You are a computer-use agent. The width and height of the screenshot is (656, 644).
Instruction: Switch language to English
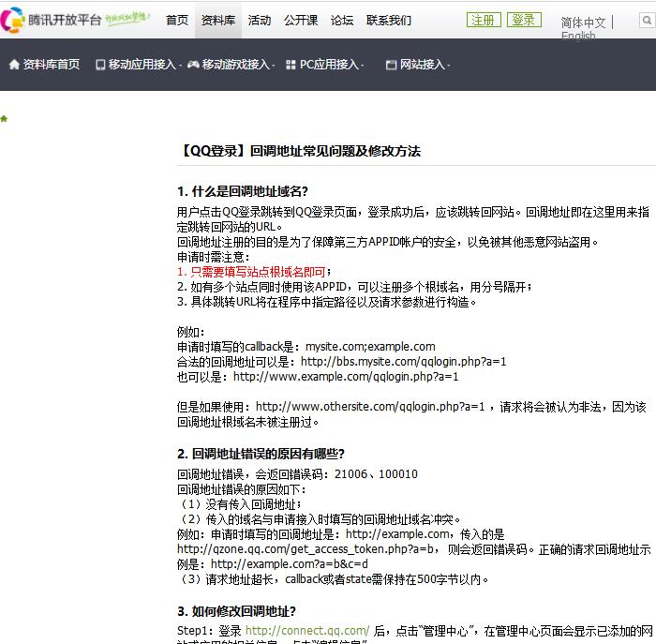pyautogui.click(x=578, y=36)
